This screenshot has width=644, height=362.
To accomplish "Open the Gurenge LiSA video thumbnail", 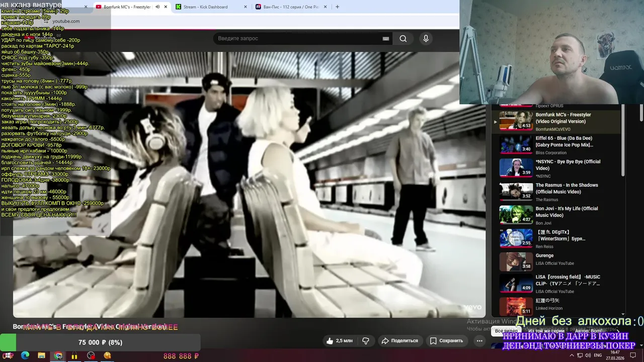I will [516, 261].
